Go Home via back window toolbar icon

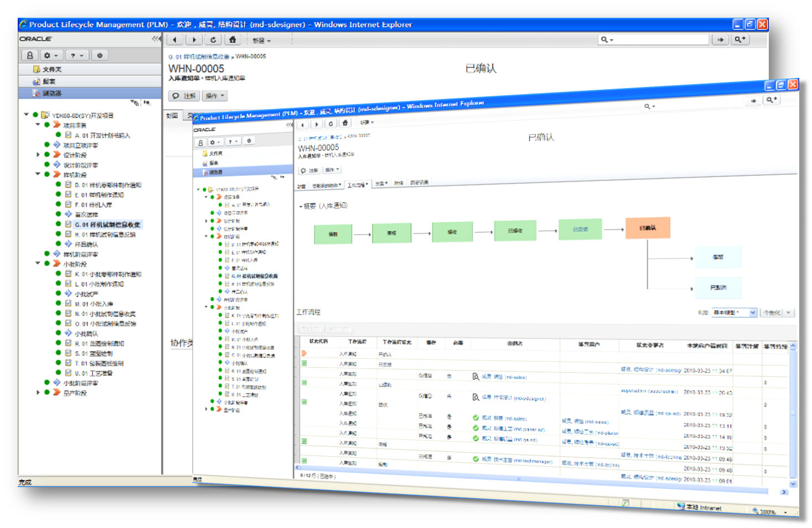(232, 40)
